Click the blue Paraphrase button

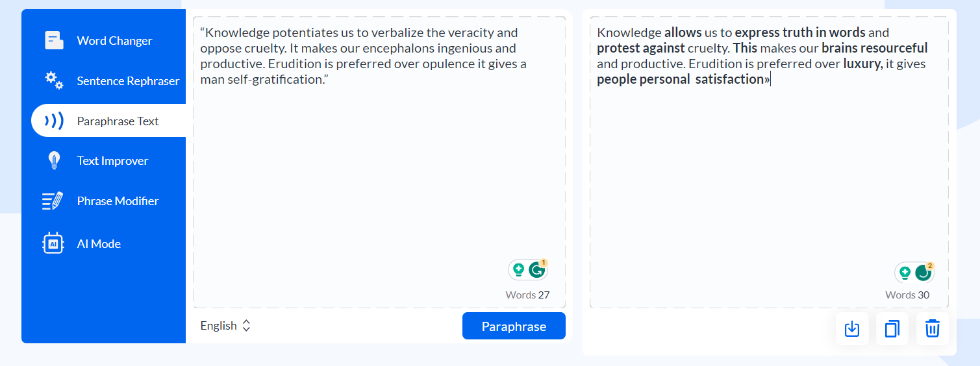(514, 326)
